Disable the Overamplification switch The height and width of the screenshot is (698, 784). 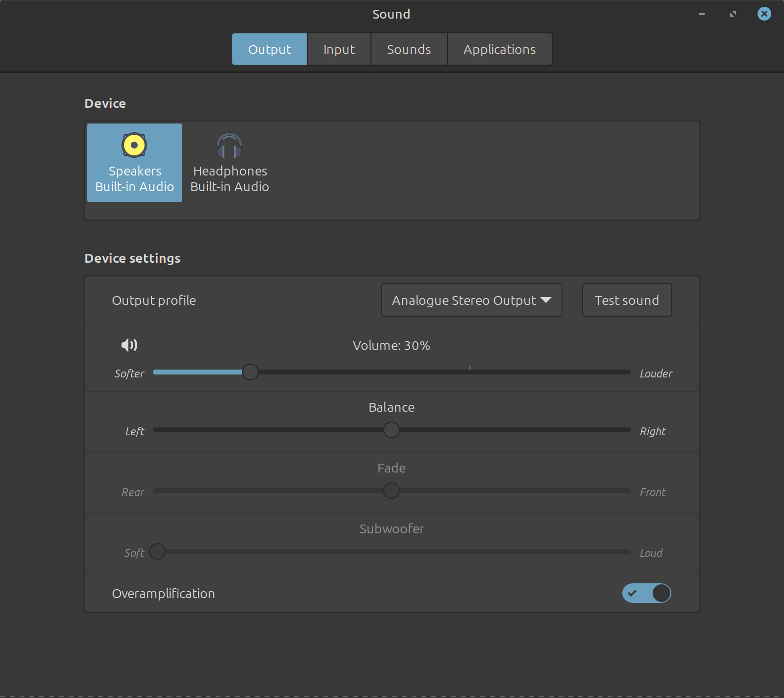pyautogui.click(x=646, y=593)
